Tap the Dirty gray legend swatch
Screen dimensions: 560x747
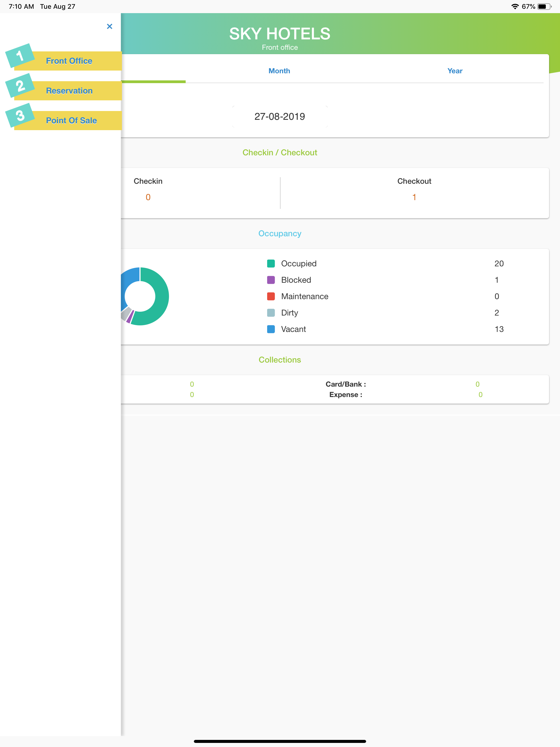point(271,313)
